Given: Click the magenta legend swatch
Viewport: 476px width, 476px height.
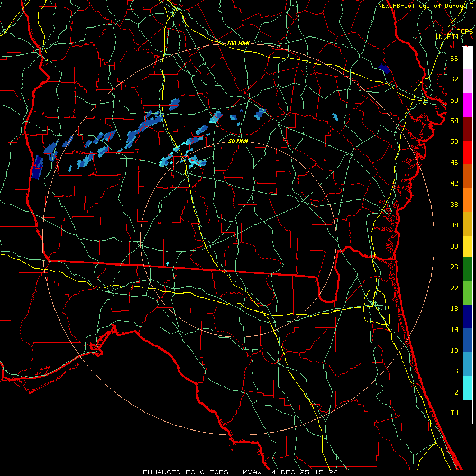Looking at the screenshot, I should pyautogui.click(x=467, y=105).
